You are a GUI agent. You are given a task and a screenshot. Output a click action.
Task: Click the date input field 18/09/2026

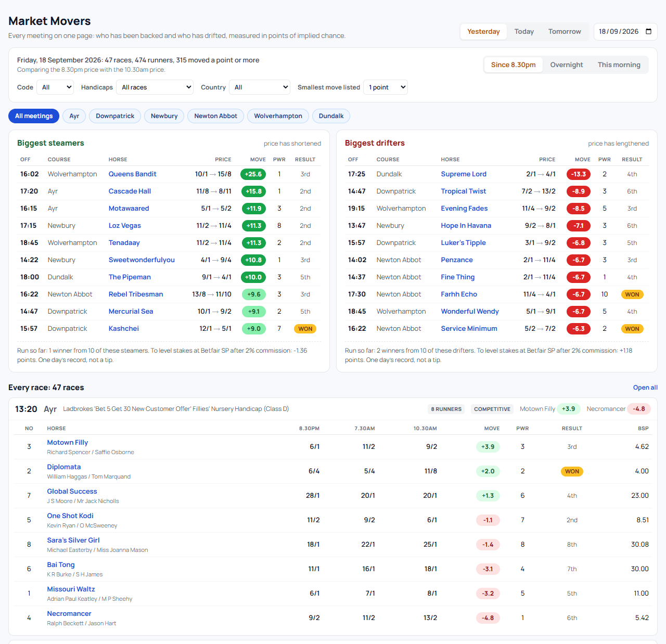click(625, 32)
